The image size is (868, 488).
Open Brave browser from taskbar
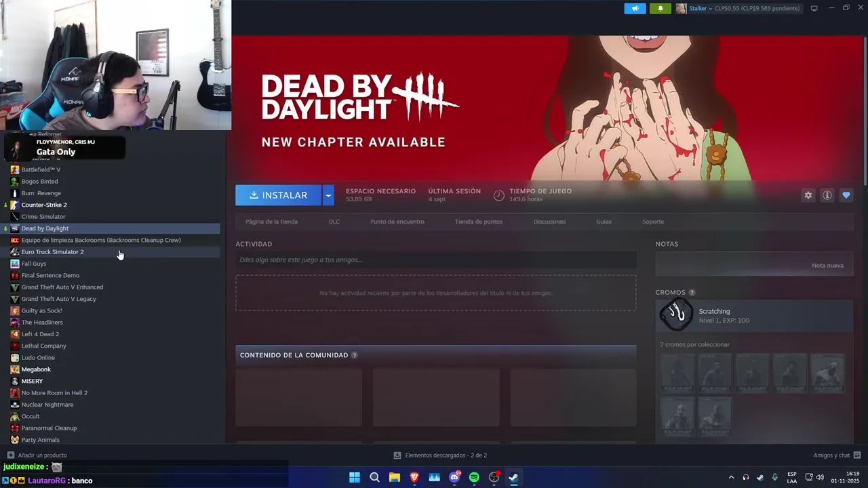click(x=414, y=477)
